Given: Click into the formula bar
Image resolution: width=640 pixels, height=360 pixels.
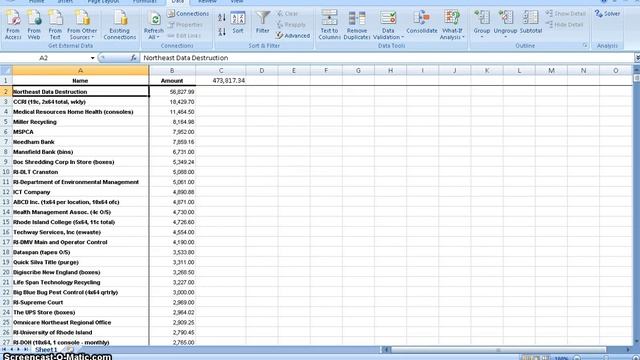Looking at the screenshot, I should [x=386, y=58].
